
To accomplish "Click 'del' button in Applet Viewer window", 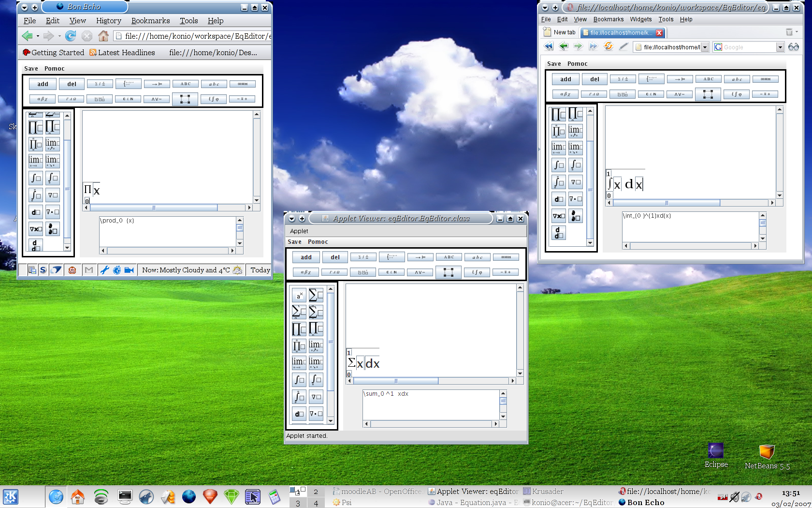I will click(x=335, y=257).
